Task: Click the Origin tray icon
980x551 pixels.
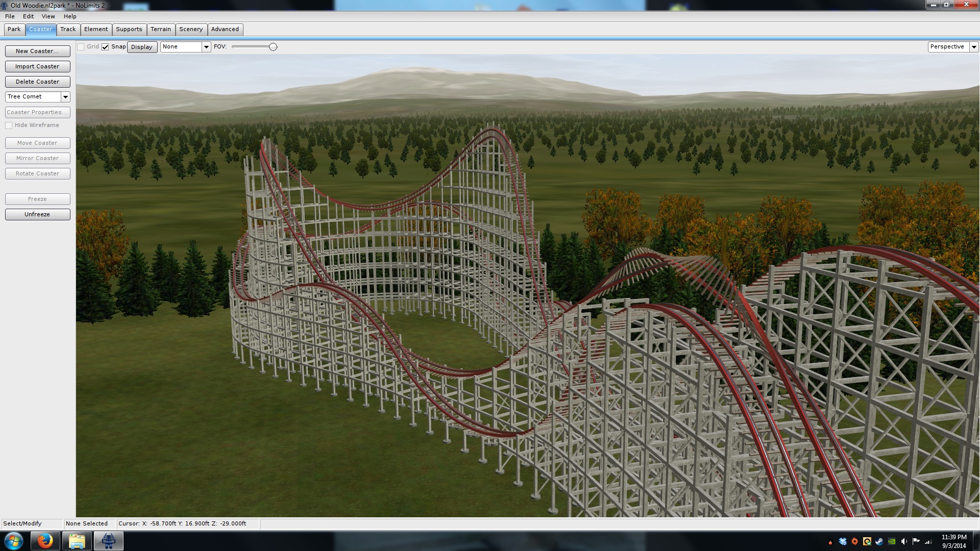Action: 855,541
